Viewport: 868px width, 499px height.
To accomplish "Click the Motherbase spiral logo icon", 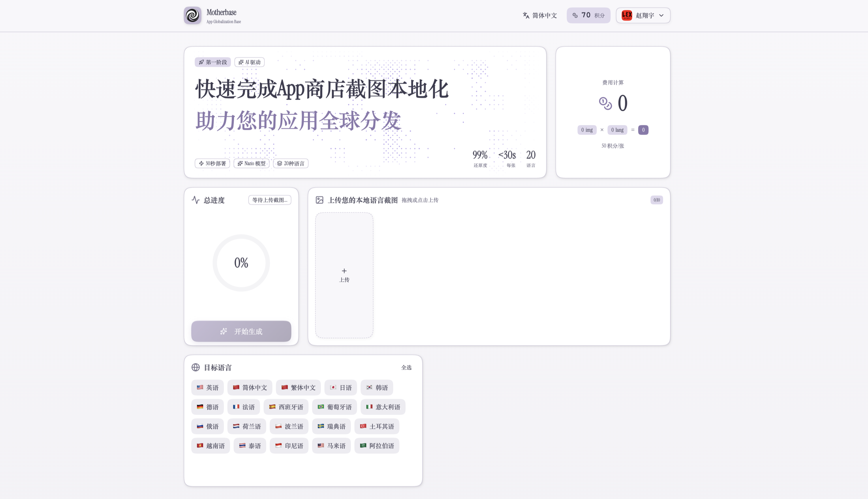I will tap(192, 15).
